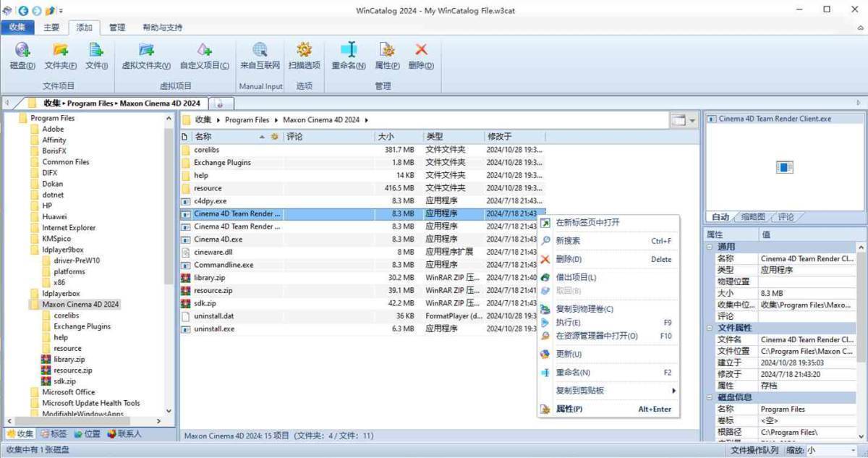The image size is (868, 458).
Task: Click the Properties ribbon icon
Action: 387,50
